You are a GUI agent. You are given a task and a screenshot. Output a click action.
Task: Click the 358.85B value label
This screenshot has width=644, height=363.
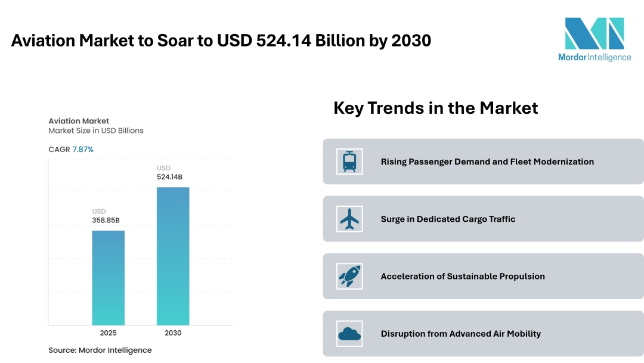coord(106,220)
